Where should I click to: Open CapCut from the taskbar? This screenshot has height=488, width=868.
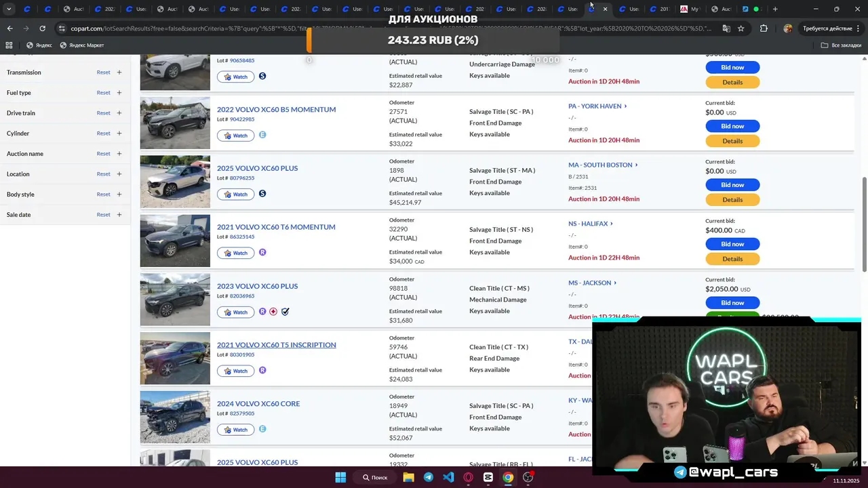[488, 477]
